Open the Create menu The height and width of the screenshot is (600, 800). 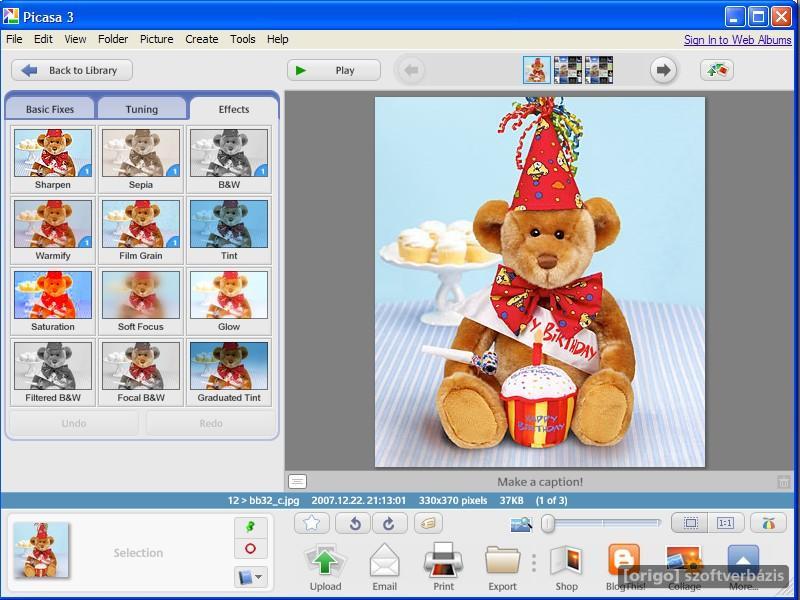[x=202, y=39]
